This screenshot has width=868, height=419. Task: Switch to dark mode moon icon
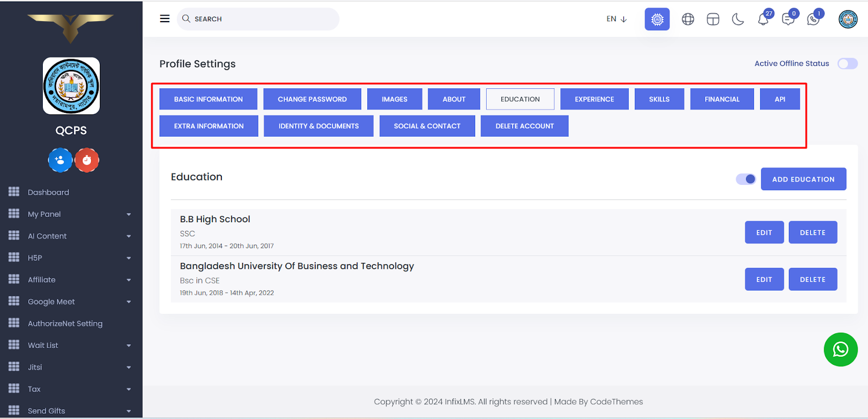click(738, 20)
